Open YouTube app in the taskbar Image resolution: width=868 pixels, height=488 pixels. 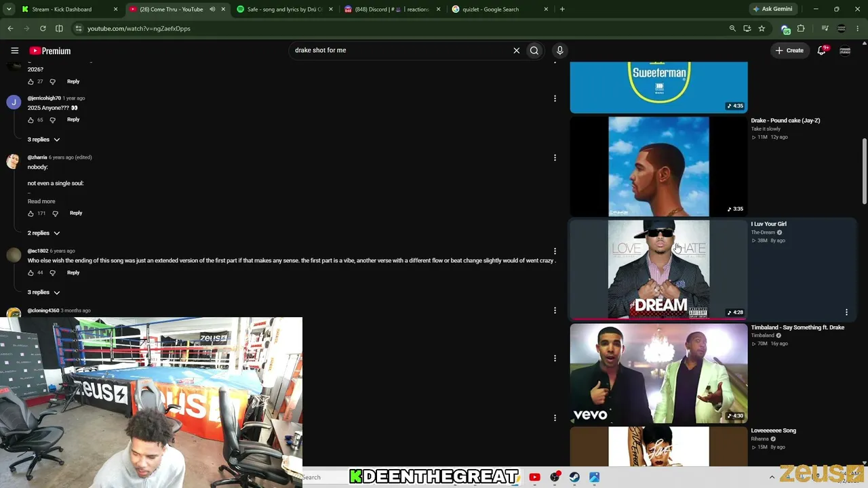pyautogui.click(x=534, y=477)
